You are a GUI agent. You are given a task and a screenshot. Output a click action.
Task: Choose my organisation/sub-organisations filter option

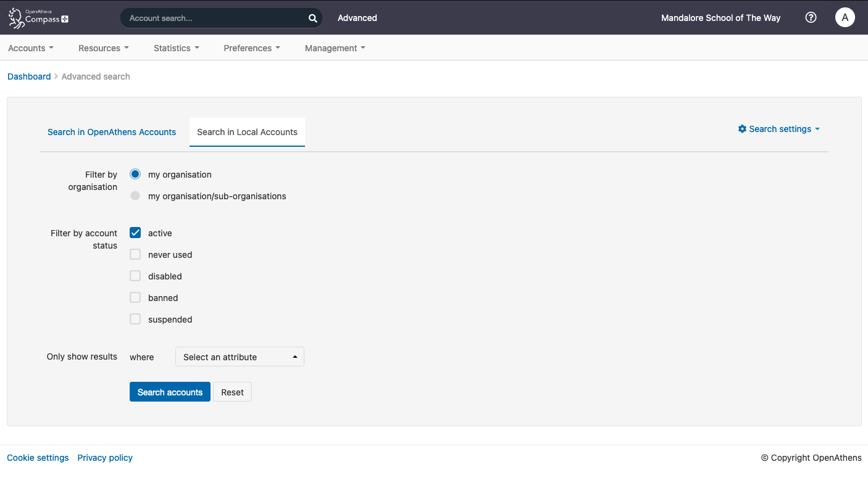[135, 196]
